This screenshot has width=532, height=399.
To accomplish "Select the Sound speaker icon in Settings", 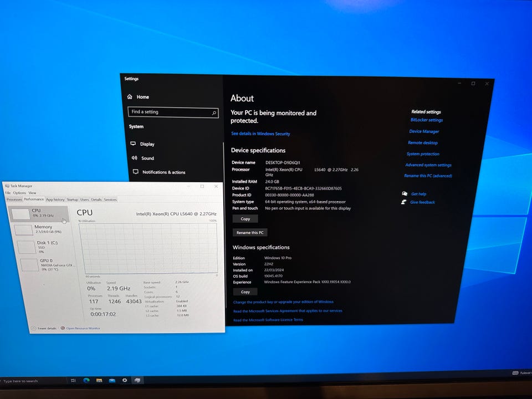I will pyautogui.click(x=134, y=158).
